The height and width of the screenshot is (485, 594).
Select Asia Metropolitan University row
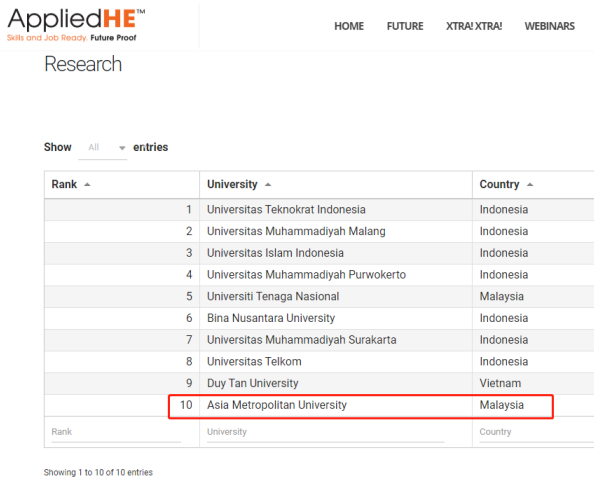point(319,405)
